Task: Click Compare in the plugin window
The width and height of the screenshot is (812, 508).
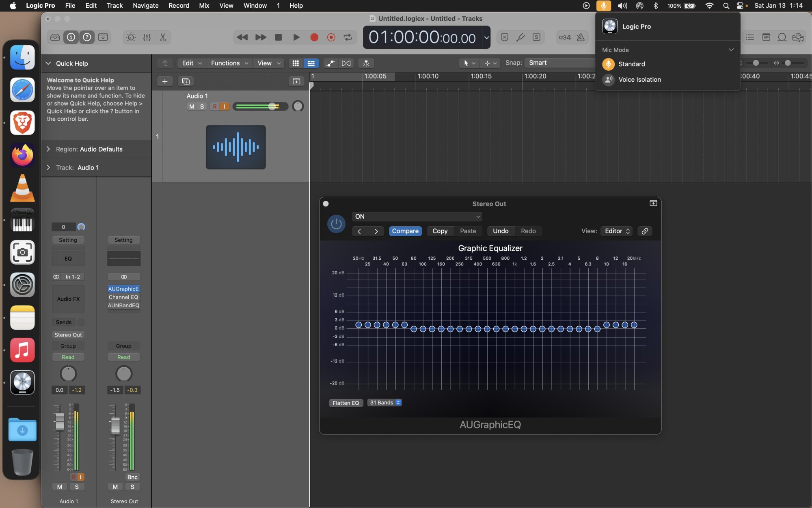Action: tap(405, 231)
